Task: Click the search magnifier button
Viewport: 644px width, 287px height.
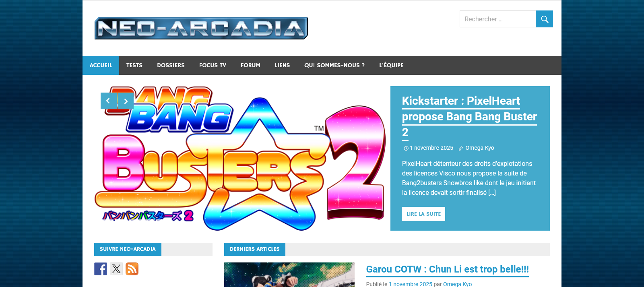Action: pos(544,19)
